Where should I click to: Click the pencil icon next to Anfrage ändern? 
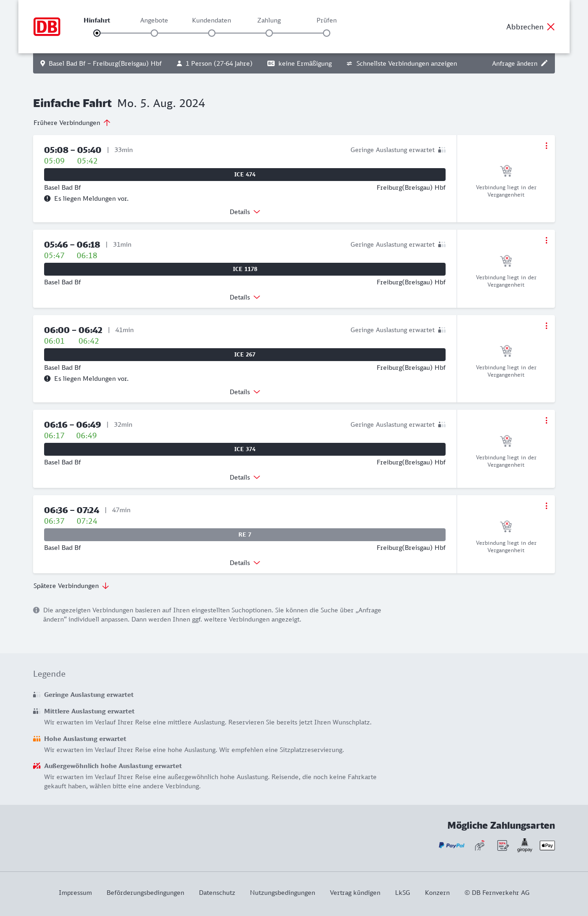click(544, 63)
